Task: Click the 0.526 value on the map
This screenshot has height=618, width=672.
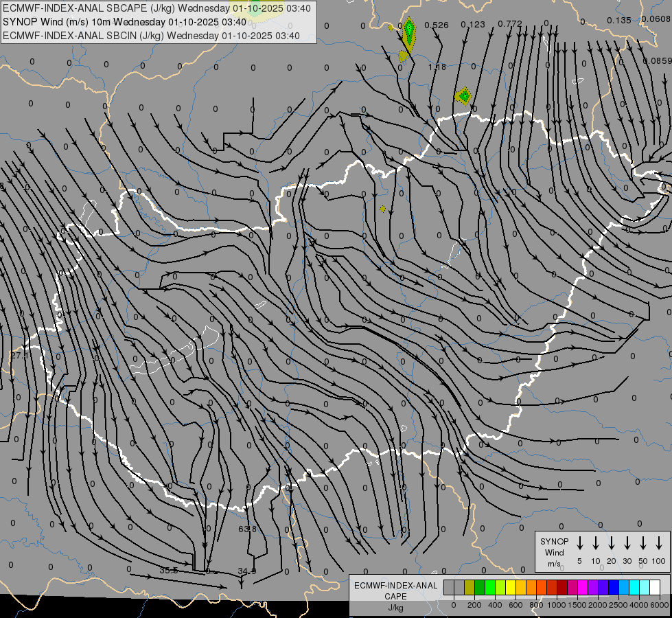Action: tap(437, 25)
